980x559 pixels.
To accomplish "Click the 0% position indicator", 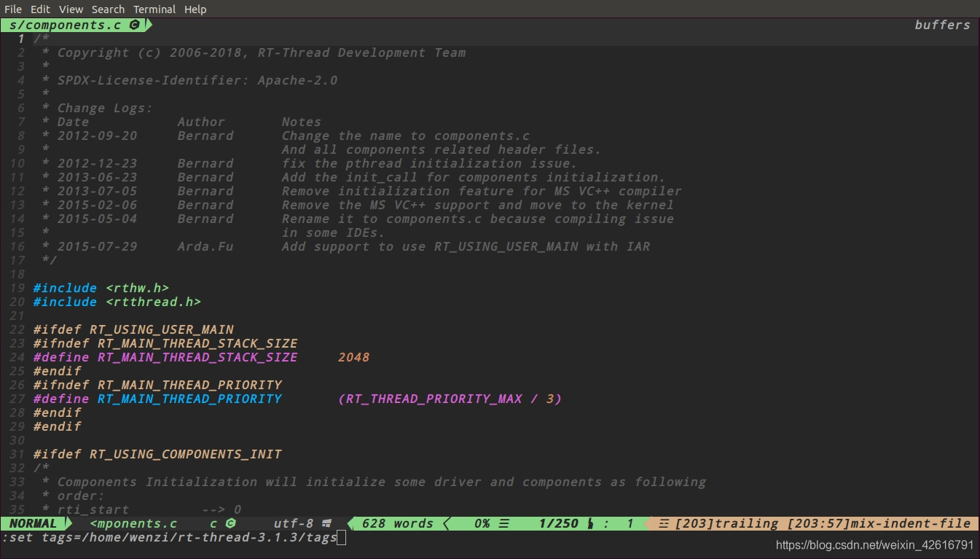I will [x=482, y=523].
